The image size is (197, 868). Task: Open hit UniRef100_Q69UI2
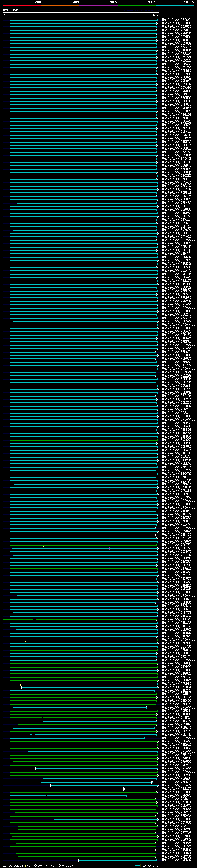[176, 26]
